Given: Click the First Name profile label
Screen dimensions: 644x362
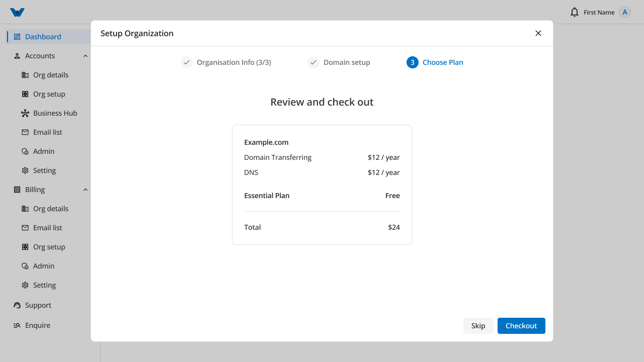Looking at the screenshot, I should tap(599, 13).
